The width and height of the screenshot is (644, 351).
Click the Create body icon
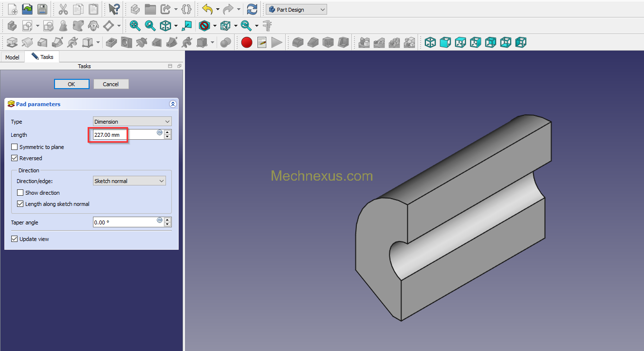click(12, 26)
